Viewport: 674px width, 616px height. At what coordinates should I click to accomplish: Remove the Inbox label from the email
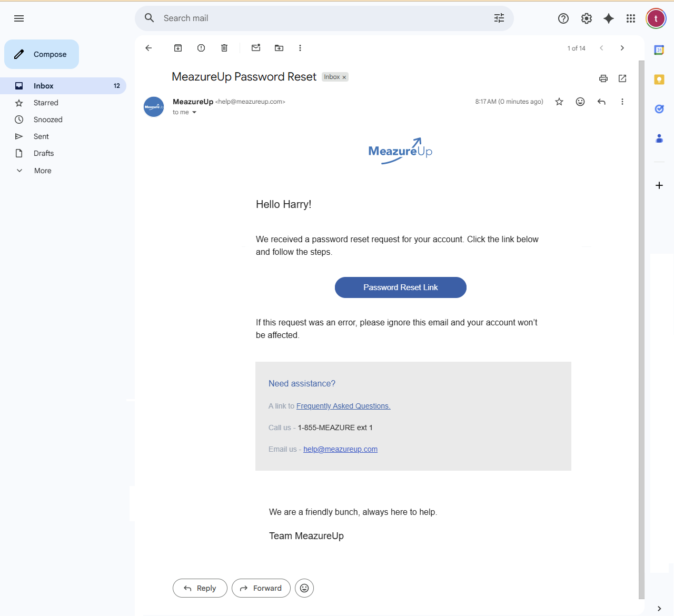point(344,77)
